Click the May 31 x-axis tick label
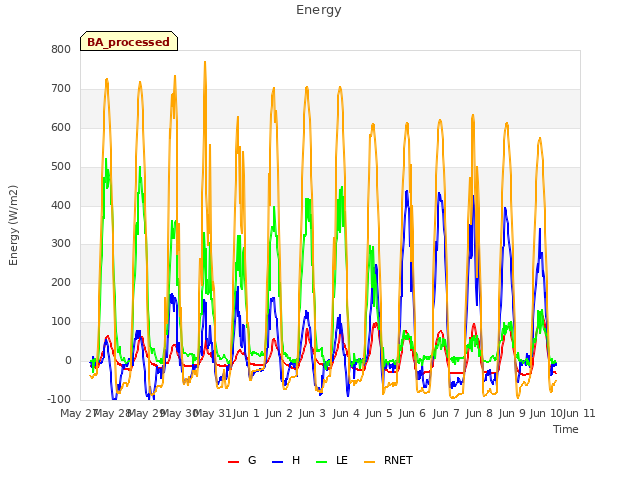This screenshot has width=640, height=480. 212,413
